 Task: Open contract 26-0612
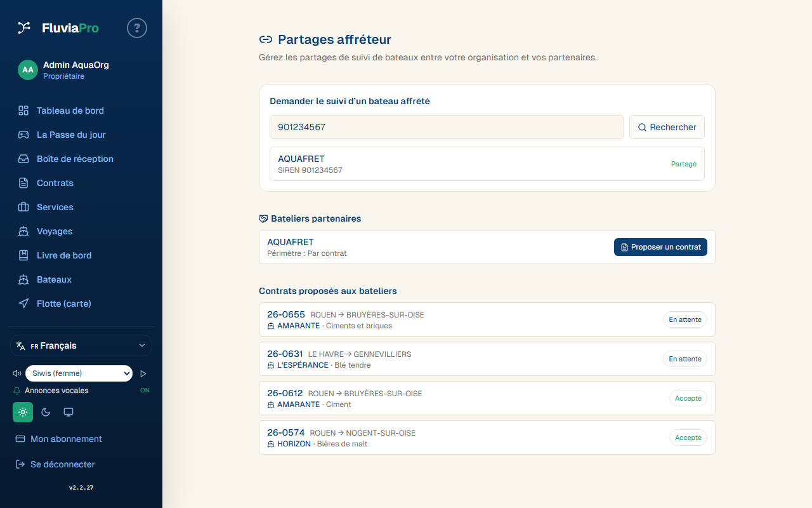(487, 398)
